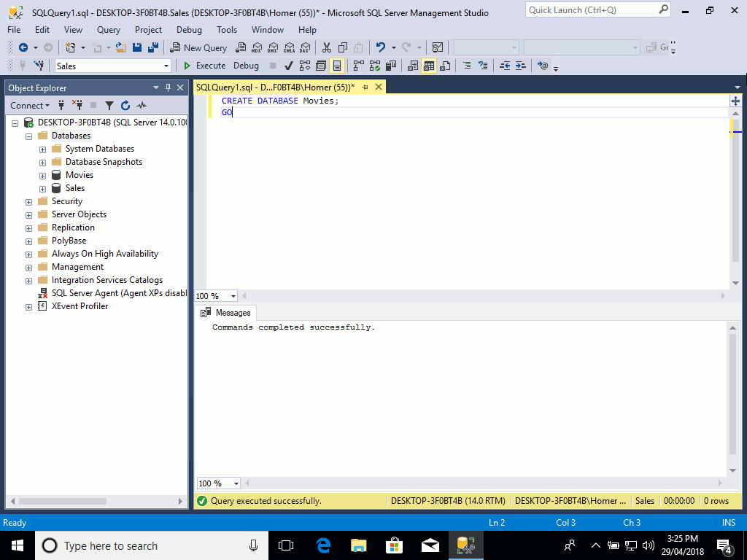
Task: Click the New Project icon
Action: [x=71, y=47]
